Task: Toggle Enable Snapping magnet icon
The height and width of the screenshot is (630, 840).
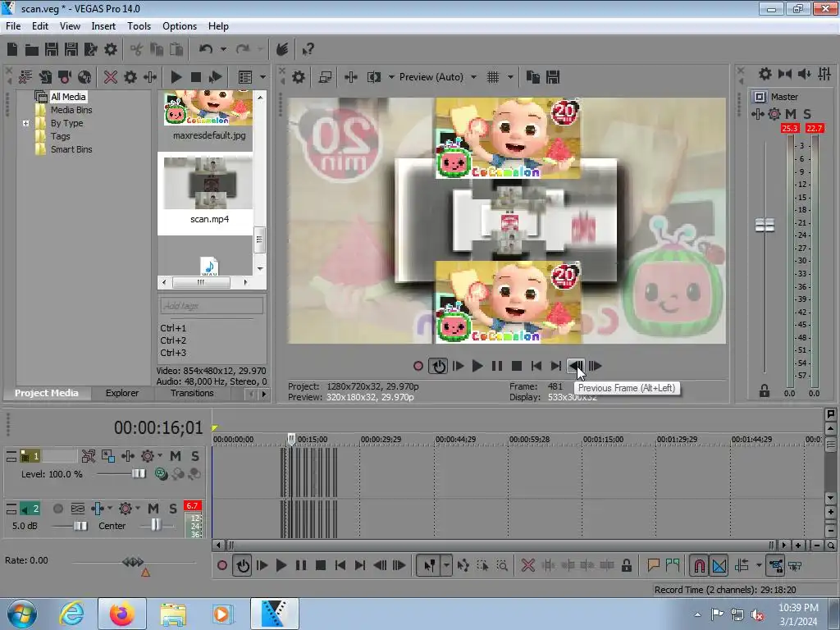Action: pos(699,565)
